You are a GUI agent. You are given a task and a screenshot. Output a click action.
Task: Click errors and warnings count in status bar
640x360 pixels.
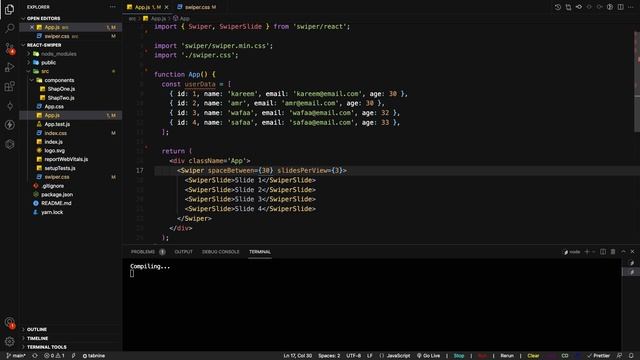54,356
